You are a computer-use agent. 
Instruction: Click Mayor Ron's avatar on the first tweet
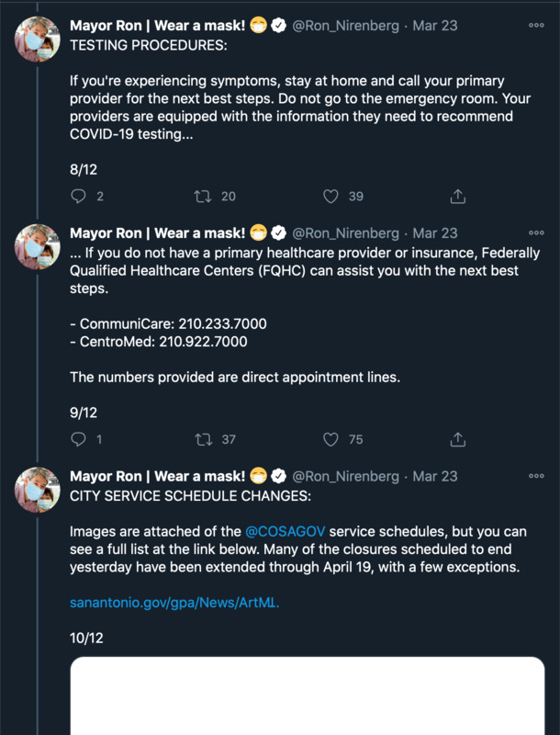click(x=38, y=40)
